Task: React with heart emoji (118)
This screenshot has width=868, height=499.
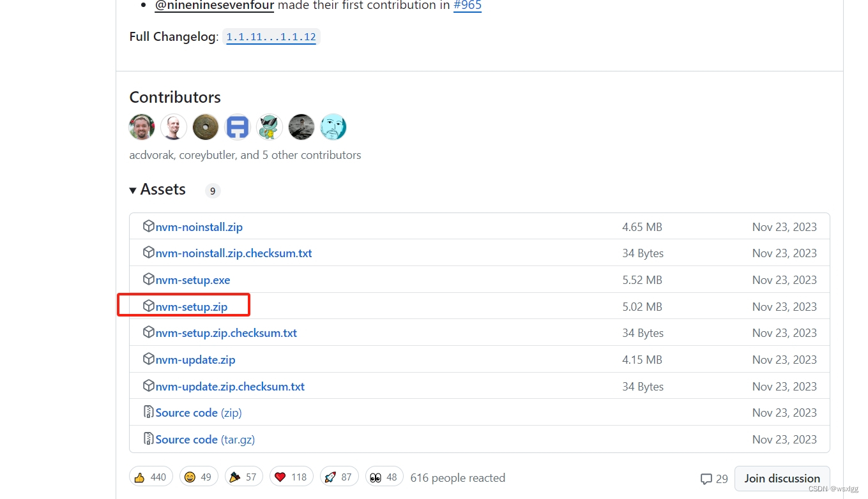Action: coord(291,477)
